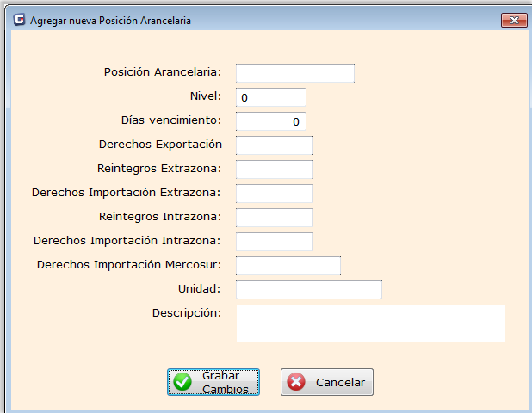532x413 pixels.
Task: Click the red X icon on Cancelar
Action: pyautogui.click(x=296, y=382)
